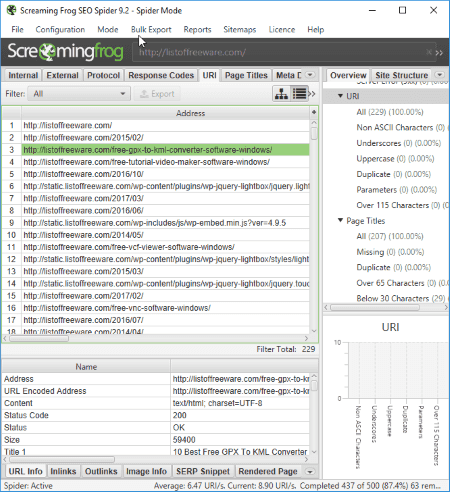Viewport: 450px width, 492px height.
Task: Open the Rendered Page tab
Action: [268, 471]
